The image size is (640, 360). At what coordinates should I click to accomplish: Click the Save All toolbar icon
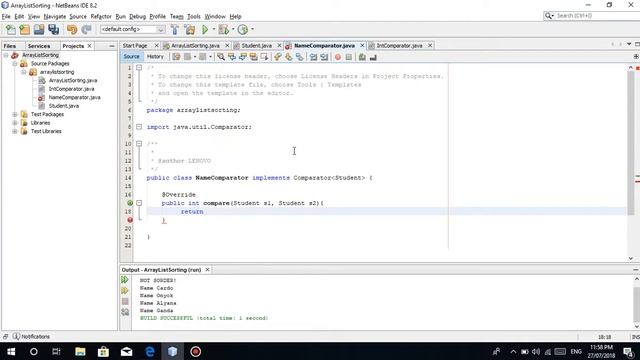(53, 29)
